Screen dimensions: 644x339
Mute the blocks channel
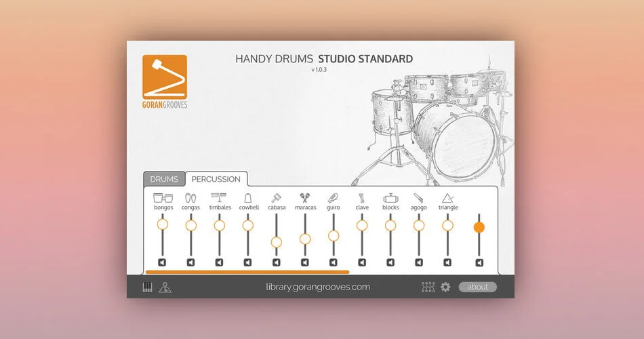(390, 262)
